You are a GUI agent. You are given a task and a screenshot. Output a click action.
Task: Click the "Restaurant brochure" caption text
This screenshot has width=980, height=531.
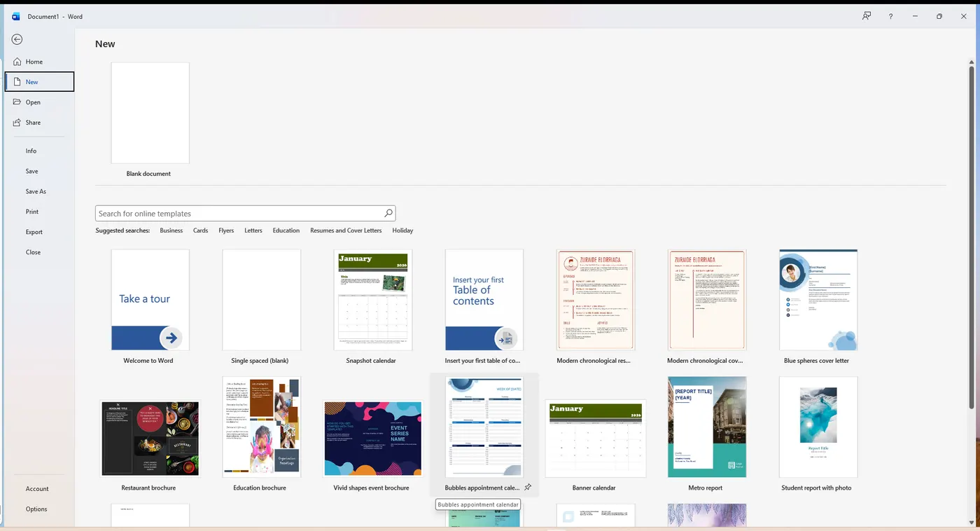click(148, 488)
